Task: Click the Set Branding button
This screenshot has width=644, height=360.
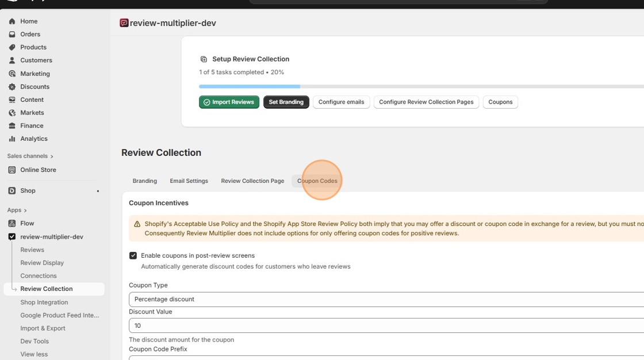Action: [286, 102]
